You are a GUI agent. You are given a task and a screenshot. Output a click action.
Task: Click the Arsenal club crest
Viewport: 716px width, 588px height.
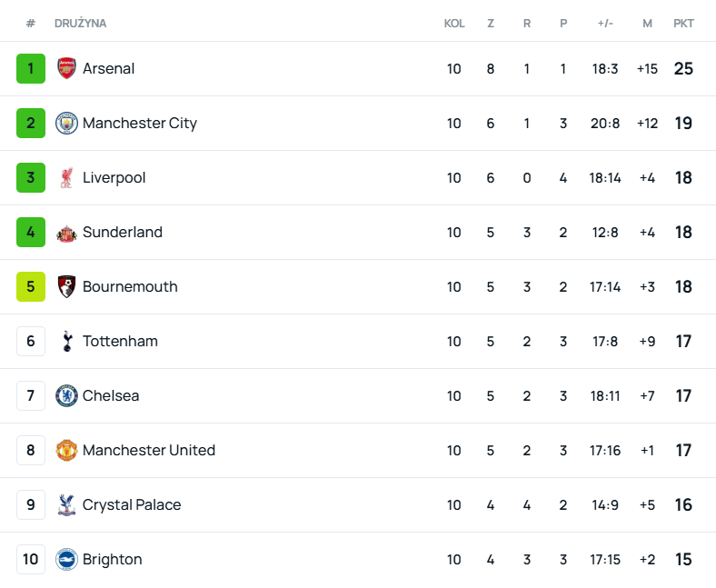point(66,68)
